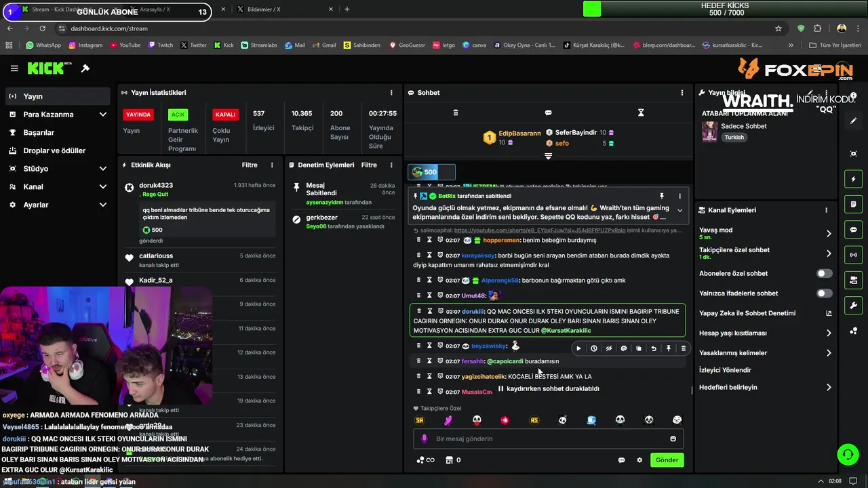The width and height of the screenshot is (868, 488).
Task: Expand the BotRix pinned message chevron
Action: (x=679, y=211)
